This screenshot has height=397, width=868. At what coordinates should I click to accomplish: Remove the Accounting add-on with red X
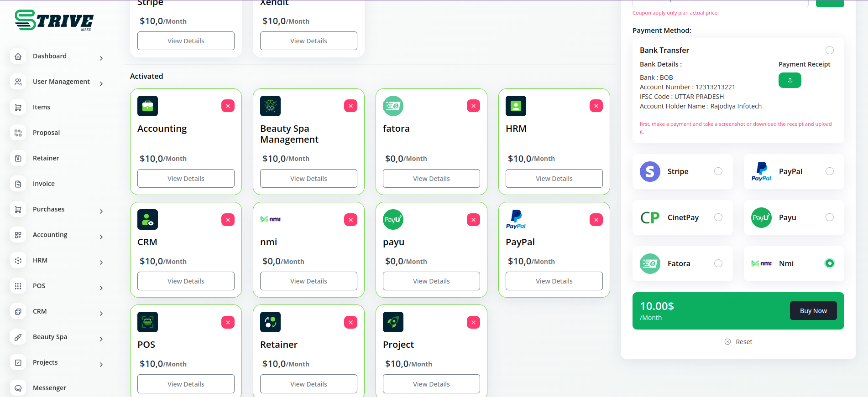228,106
